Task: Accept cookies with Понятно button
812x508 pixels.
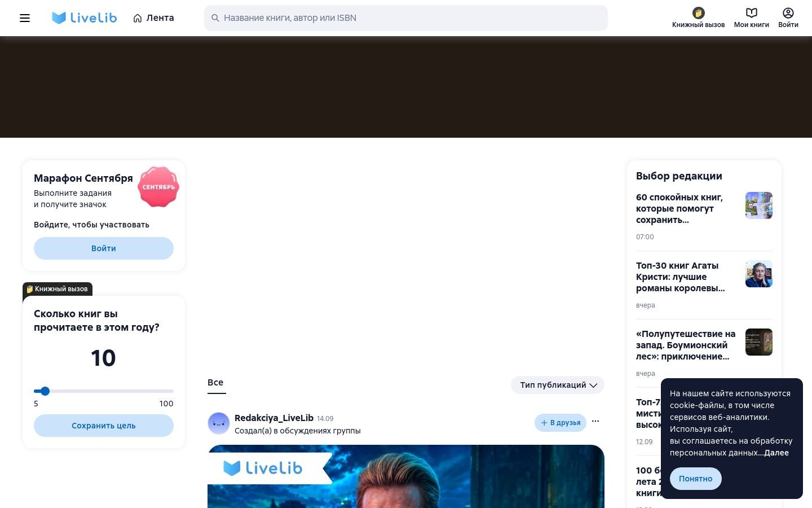Action: pos(696,479)
